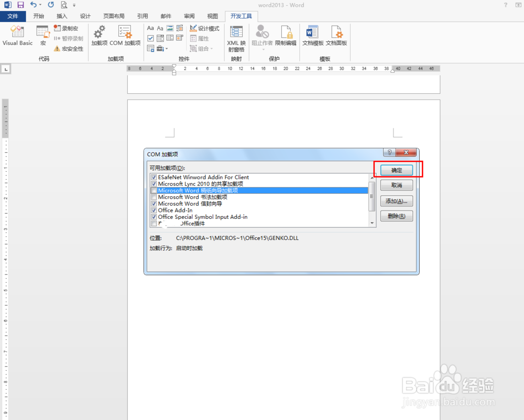Screen dimensions: 524x420
Task: Insert plain text content control (second Aa)
Action: 160,28
